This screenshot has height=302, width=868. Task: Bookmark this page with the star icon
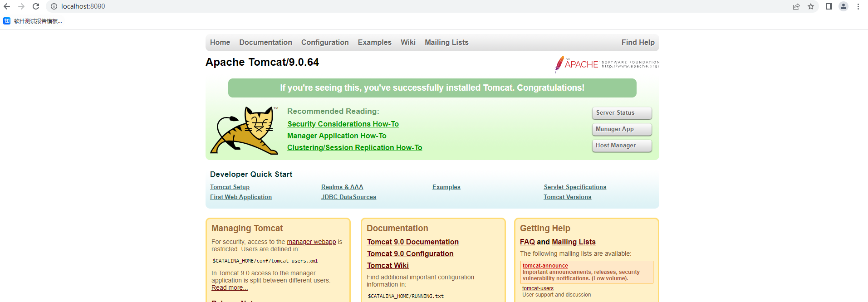(x=811, y=6)
